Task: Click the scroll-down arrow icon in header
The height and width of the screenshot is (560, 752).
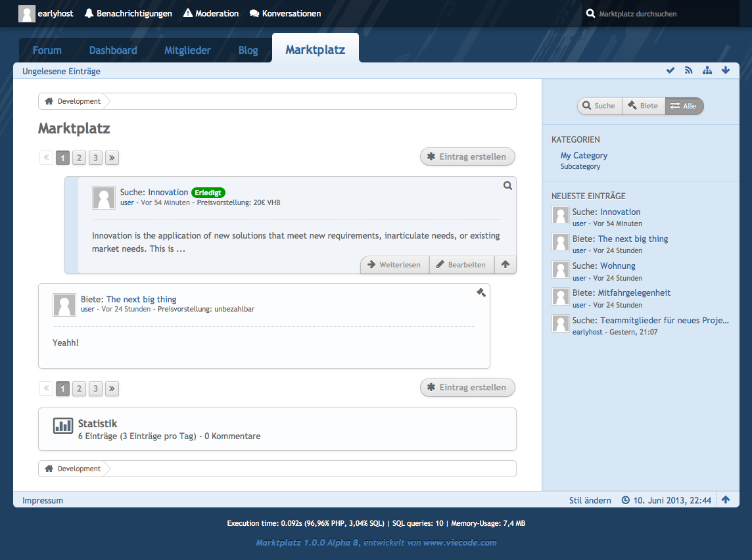Action: click(x=726, y=70)
